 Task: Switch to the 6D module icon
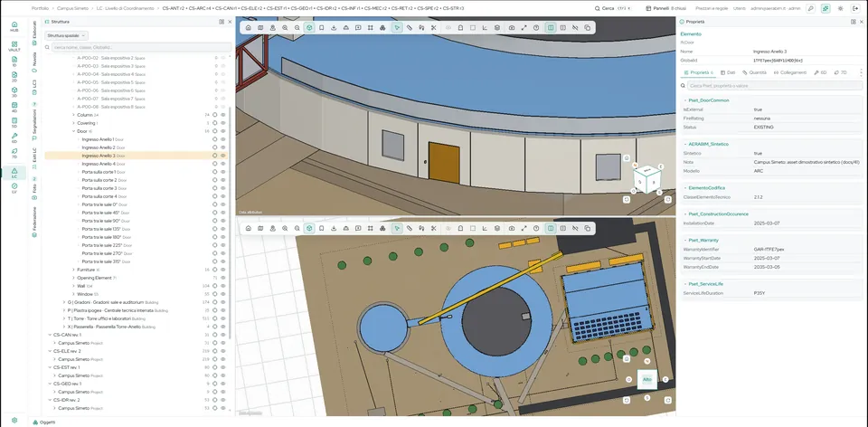pos(14,138)
